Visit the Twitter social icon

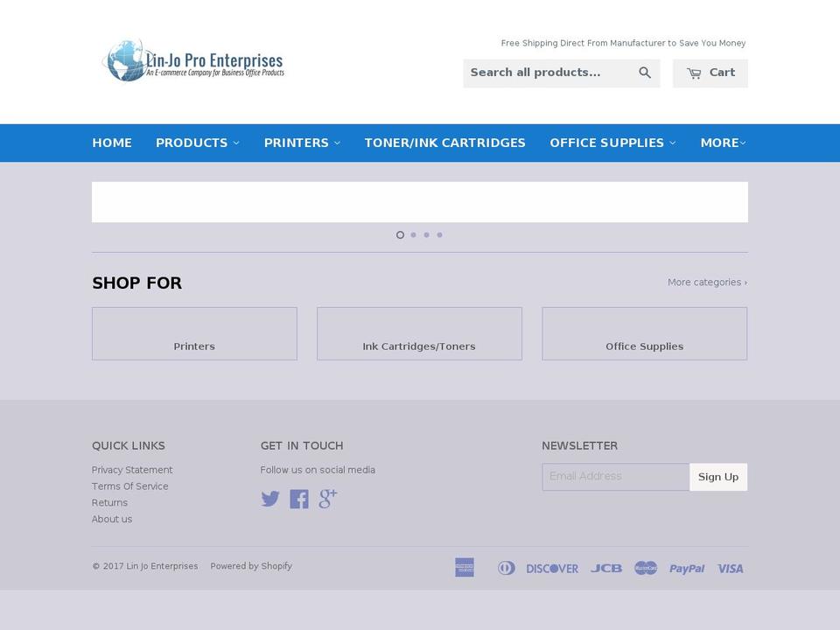pyautogui.click(x=271, y=499)
